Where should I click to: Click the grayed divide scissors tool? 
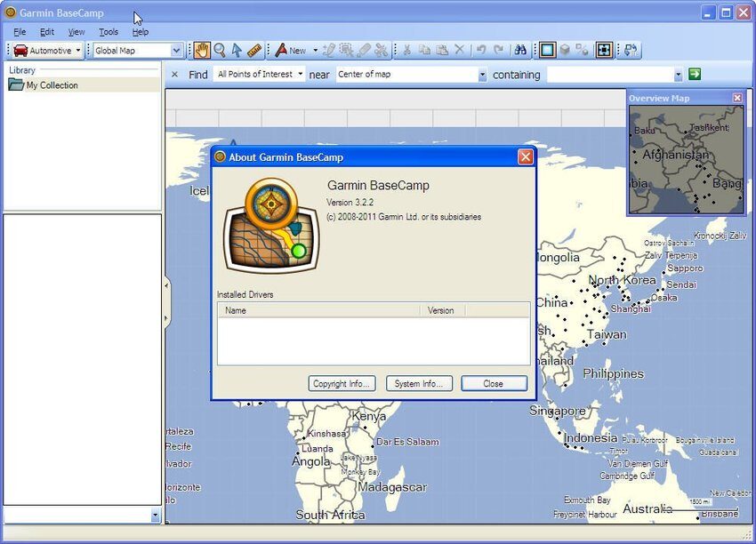381,50
